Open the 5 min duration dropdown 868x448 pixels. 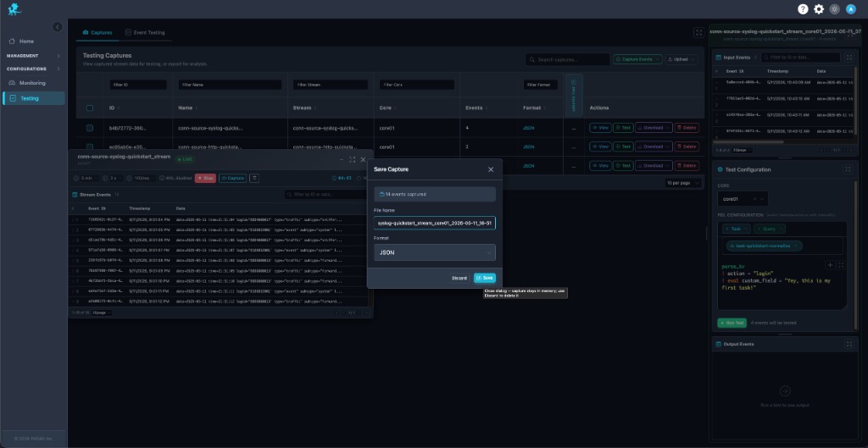point(89,178)
